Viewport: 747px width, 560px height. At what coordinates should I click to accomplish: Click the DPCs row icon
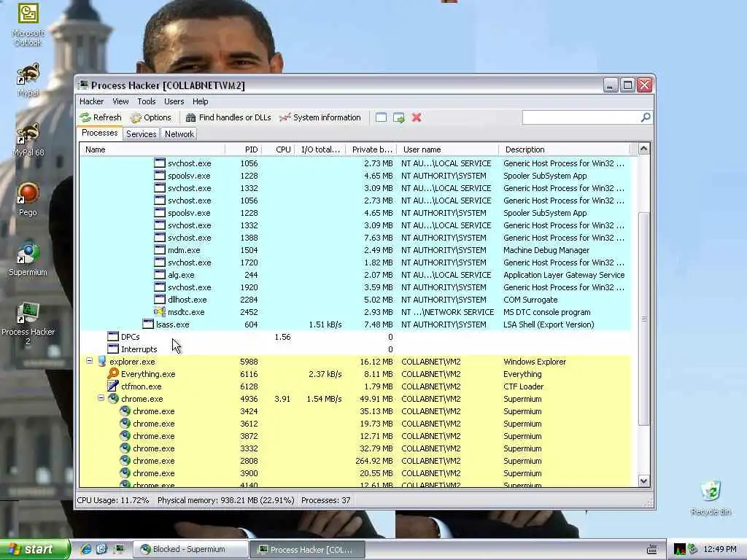pos(113,337)
